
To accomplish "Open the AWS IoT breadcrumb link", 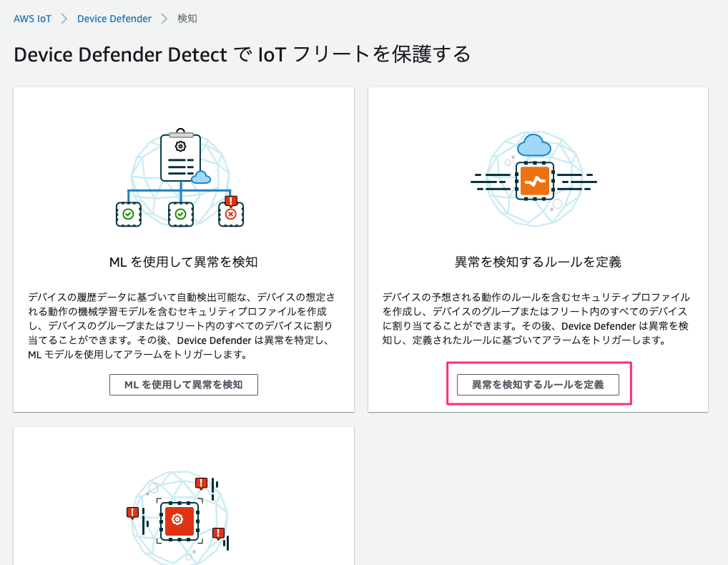I will point(32,18).
